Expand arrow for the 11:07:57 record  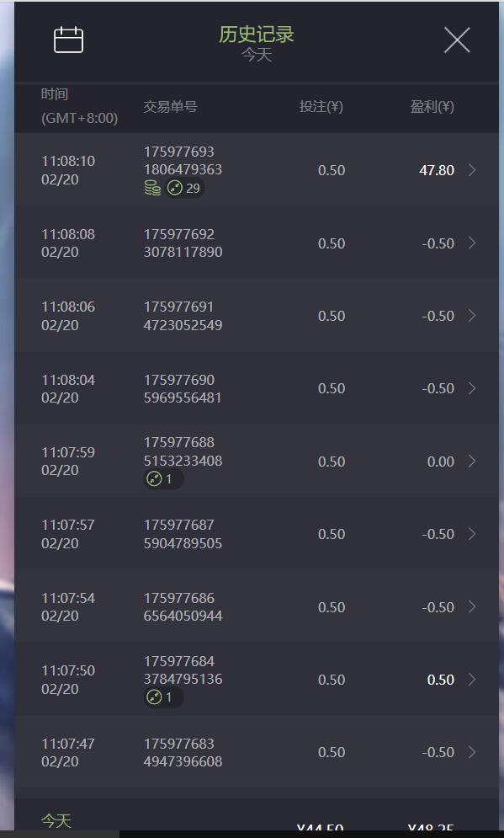pos(472,534)
